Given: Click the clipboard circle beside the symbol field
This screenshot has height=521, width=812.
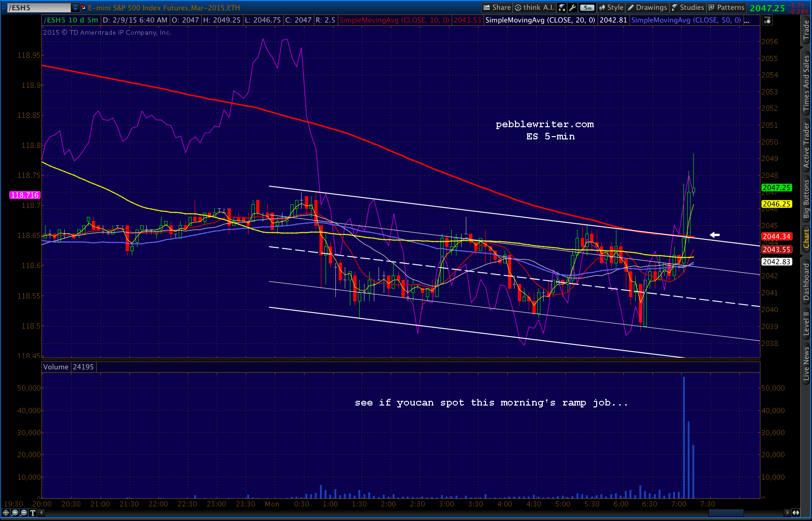Looking at the screenshot, I should (x=4, y=8).
